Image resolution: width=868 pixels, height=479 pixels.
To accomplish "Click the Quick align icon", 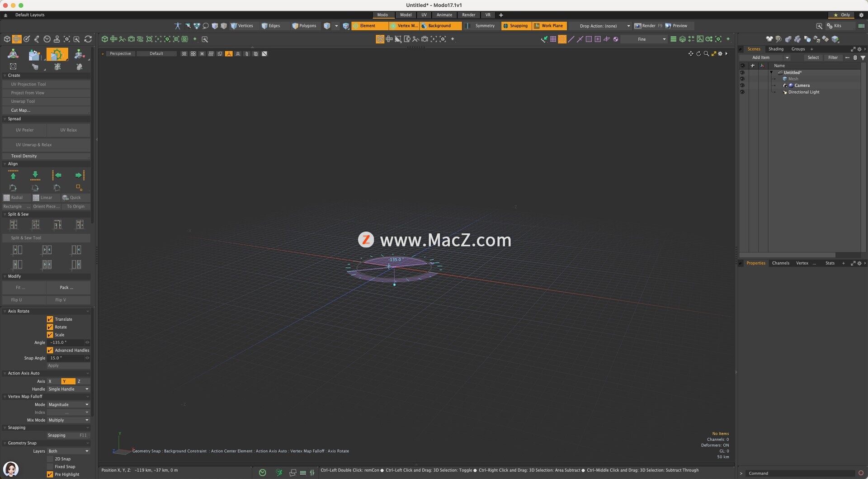I will (x=66, y=198).
